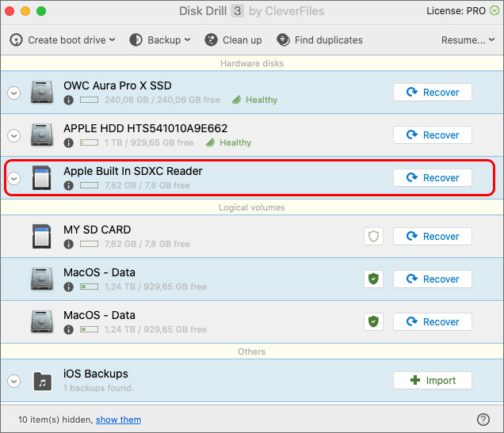Image resolution: width=504 pixels, height=433 pixels.
Task: Click the License: PRO status indicator
Action: pyautogui.click(x=463, y=11)
